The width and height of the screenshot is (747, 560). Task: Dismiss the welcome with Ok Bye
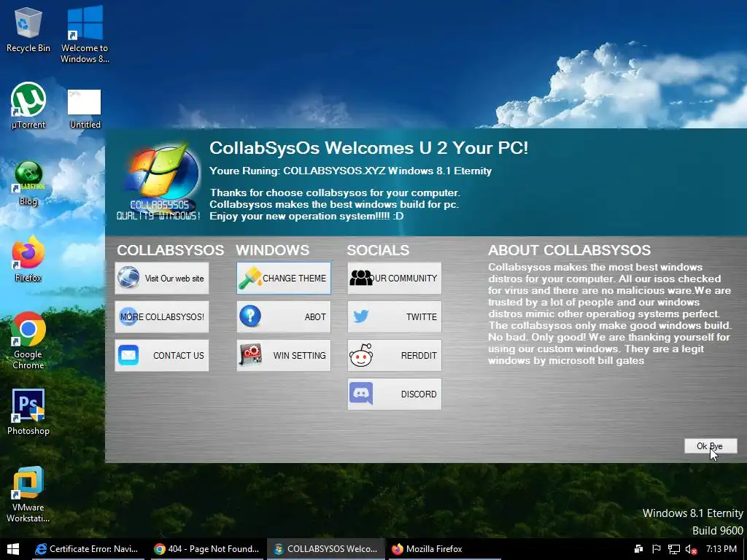pos(711,446)
